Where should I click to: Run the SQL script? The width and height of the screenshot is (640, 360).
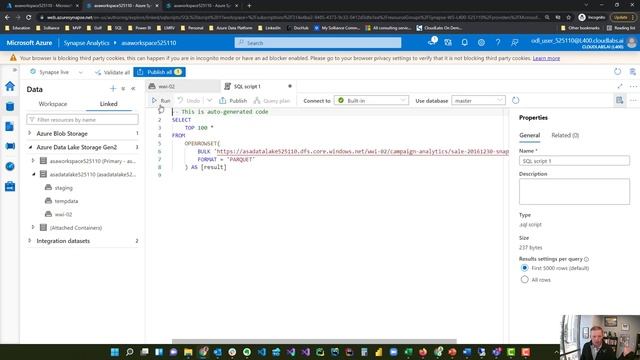161,100
